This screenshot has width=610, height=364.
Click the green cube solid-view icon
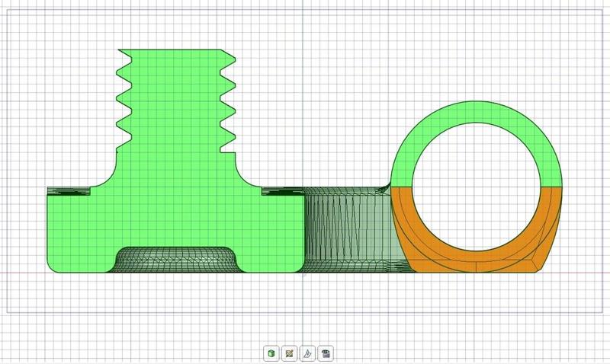pos(271,353)
